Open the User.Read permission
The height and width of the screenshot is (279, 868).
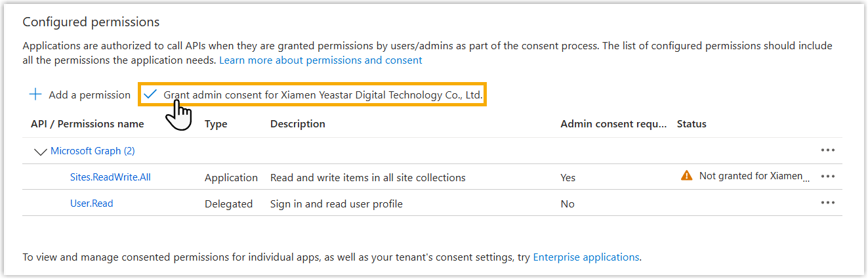92,204
